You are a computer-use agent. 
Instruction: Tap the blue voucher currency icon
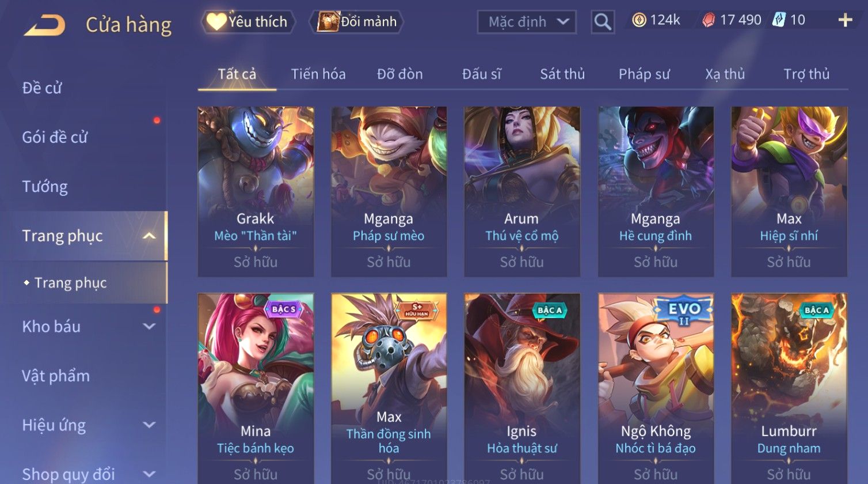[x=779, y=20]
